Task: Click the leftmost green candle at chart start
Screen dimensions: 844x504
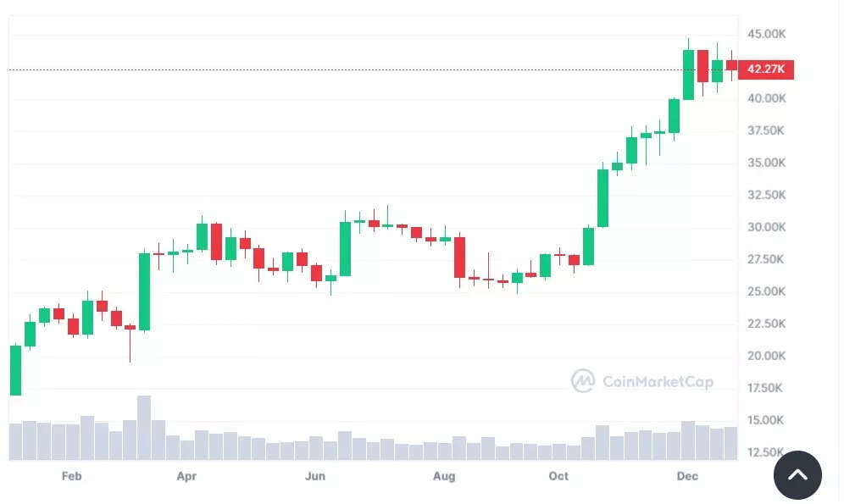Action: click(15, 370)
